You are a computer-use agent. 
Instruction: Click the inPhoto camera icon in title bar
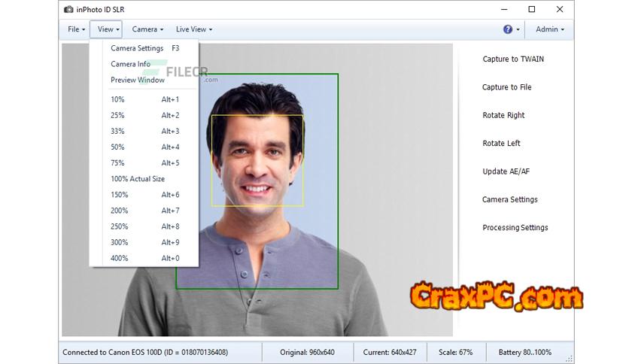[68, 9]
